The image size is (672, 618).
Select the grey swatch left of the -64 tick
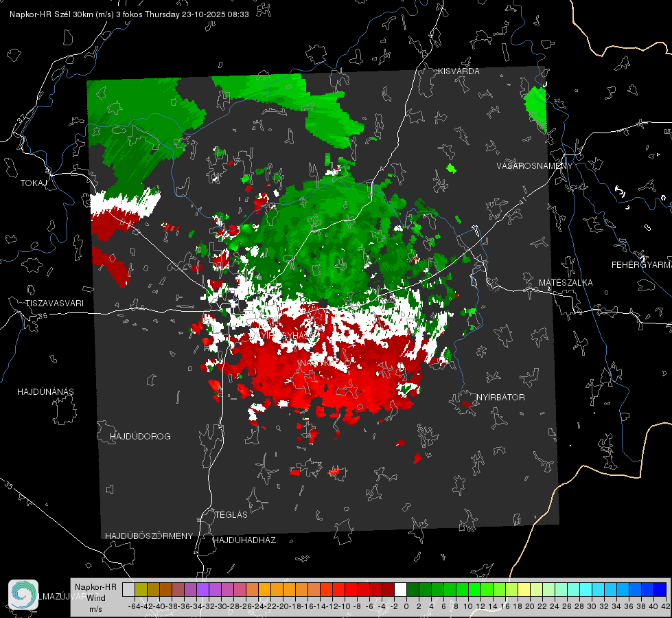(x=128, y=589)
